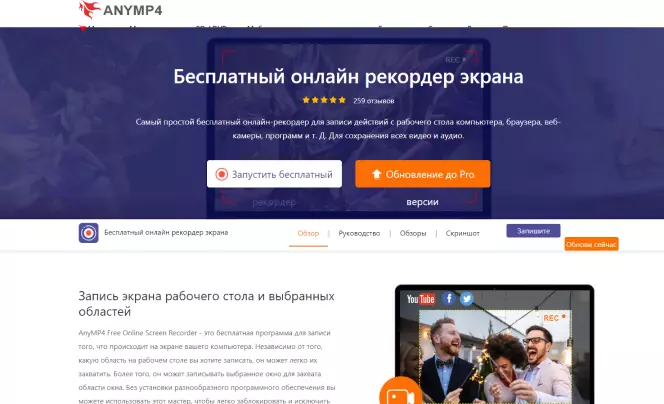Click the upload arrow icon on Pro button
Image resolution: width=664 pixels, height=404 pixels.
(x=376, y=174)
